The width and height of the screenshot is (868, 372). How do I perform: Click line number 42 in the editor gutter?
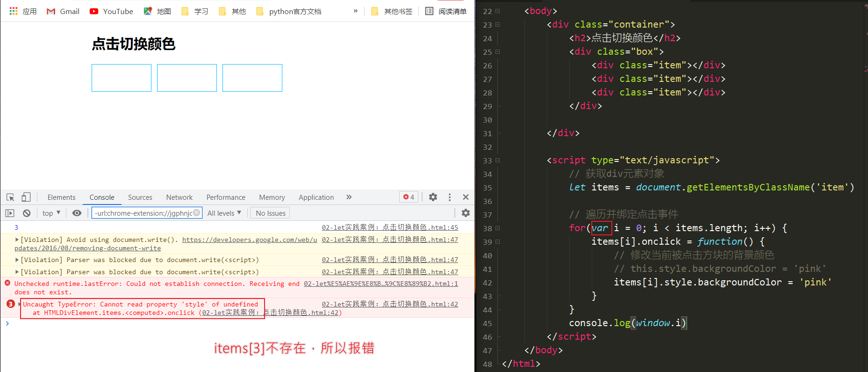click(x=488, y=283)
